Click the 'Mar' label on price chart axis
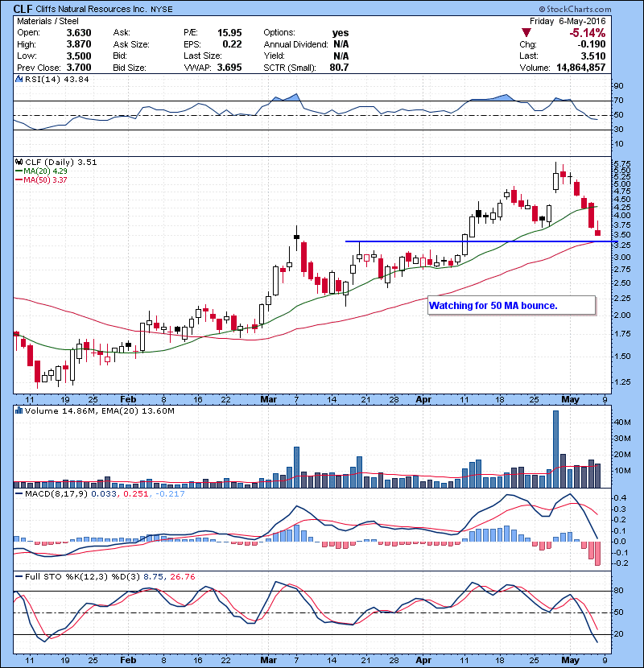 [x=269, y=399]
